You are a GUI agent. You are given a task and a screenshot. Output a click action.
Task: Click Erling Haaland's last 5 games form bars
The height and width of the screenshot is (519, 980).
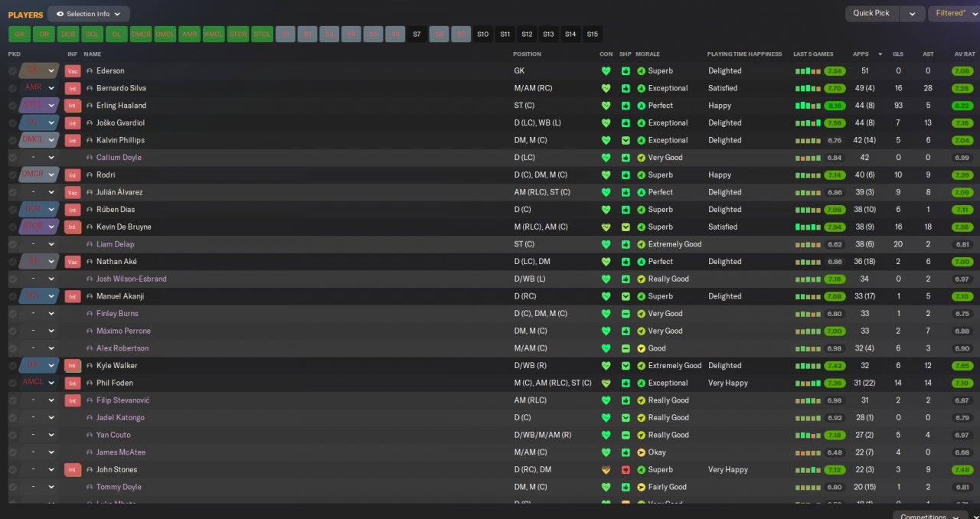[x=808, y=106]
